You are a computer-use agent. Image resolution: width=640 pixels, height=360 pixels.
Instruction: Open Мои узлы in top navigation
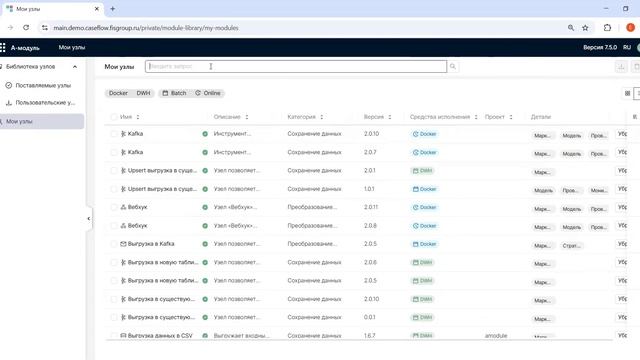point(72,47)
